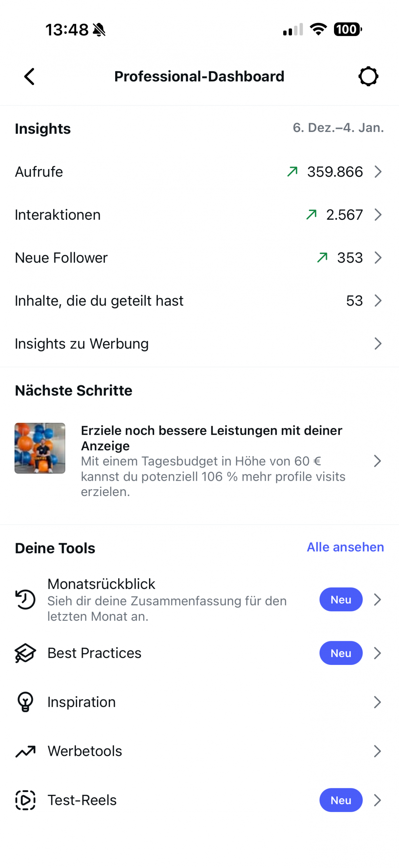
Task: Tap the Best Practices graduation cap icon
Action: [25, 653]
